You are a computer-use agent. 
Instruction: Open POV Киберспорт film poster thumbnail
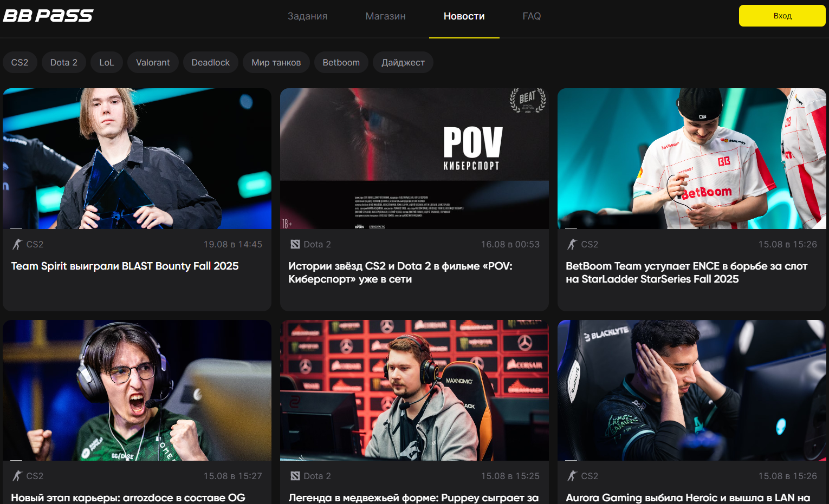(x=414, y=159)
